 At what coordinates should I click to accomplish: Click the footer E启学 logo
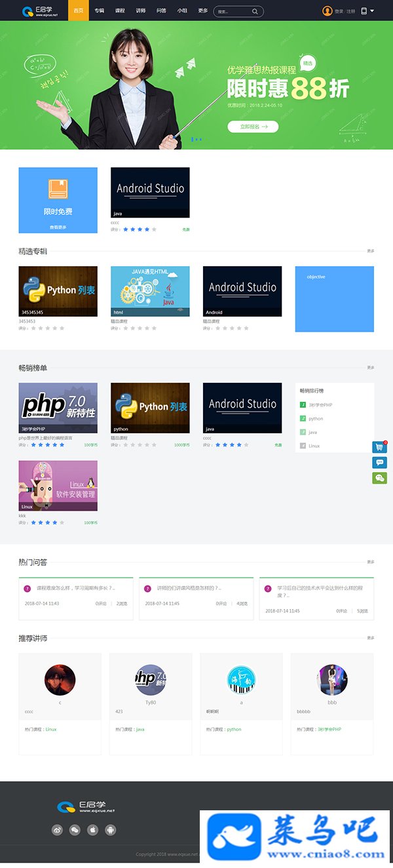[86, 806]
